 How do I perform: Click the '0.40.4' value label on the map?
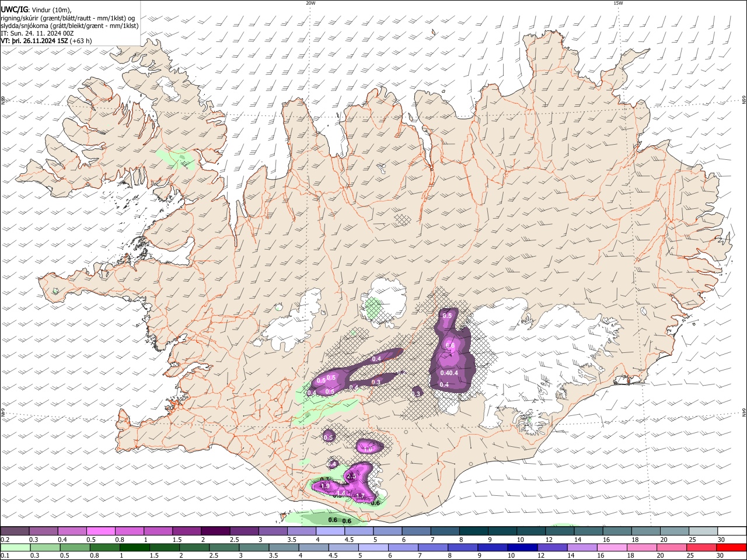(x=449, y=373)
